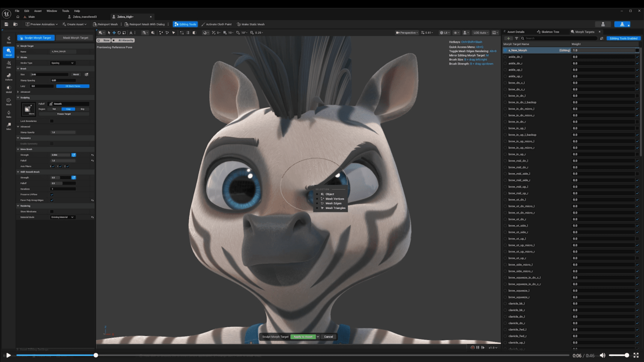Open the DMC tool in sidebar

(9, 64)
